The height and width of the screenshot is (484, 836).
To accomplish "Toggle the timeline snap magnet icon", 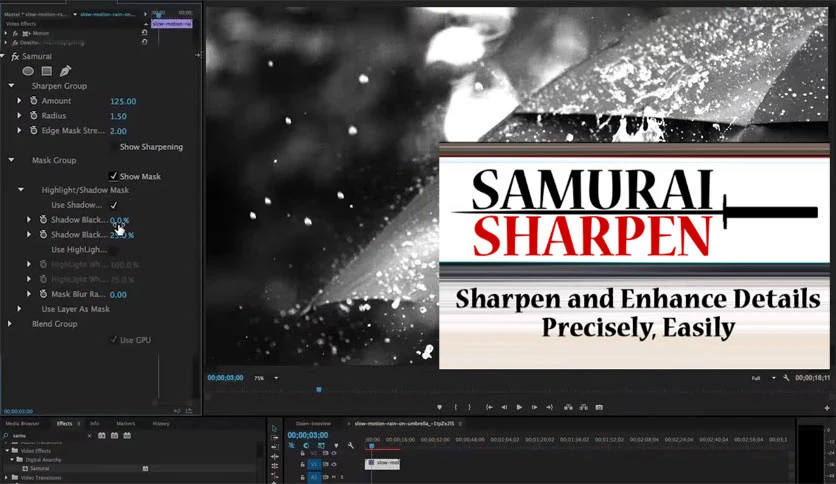I will coord(306,445).
